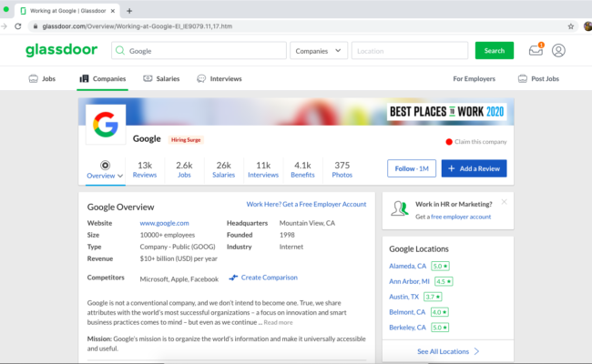Click the Claim this company text

480,142
